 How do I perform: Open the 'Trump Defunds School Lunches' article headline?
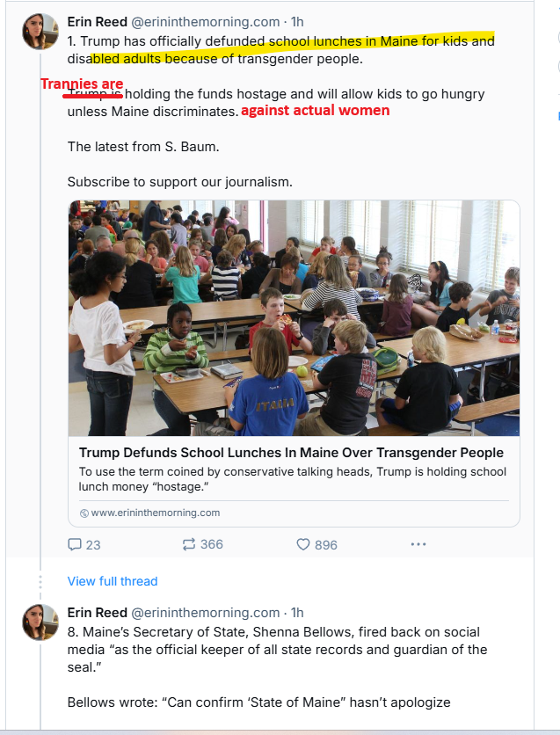[x=291, y=453]
